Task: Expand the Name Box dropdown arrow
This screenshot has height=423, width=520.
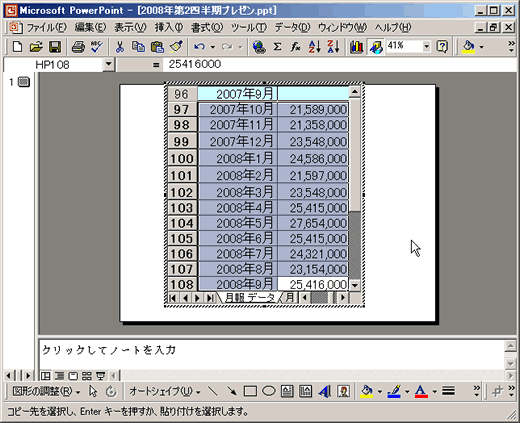Action: pyautogui.click(x=109, y=64)
